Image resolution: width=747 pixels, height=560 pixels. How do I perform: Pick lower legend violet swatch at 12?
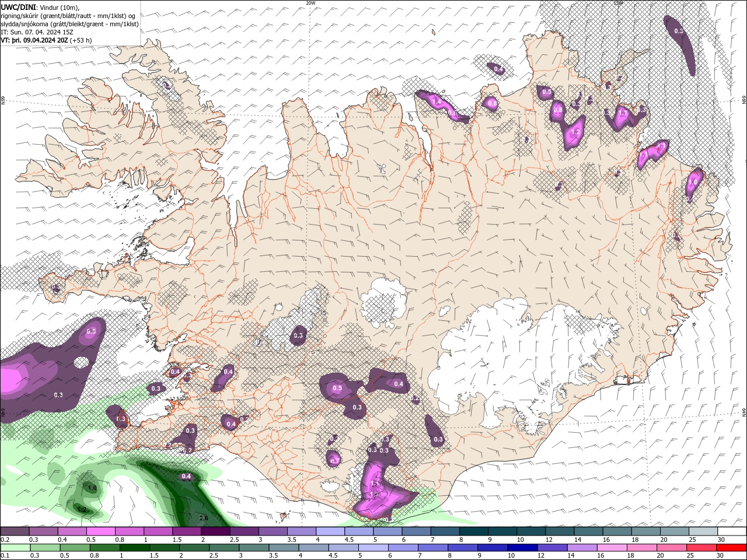point(552,548)
